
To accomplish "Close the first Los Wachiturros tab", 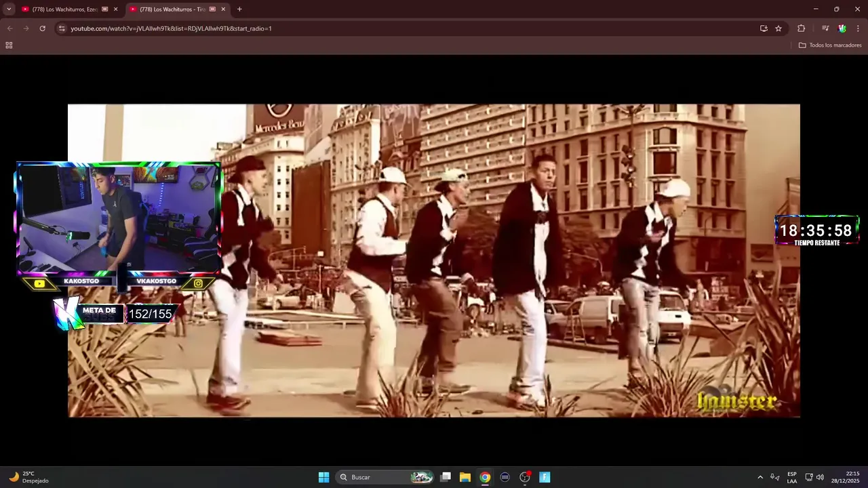I will tap(115, 9).
